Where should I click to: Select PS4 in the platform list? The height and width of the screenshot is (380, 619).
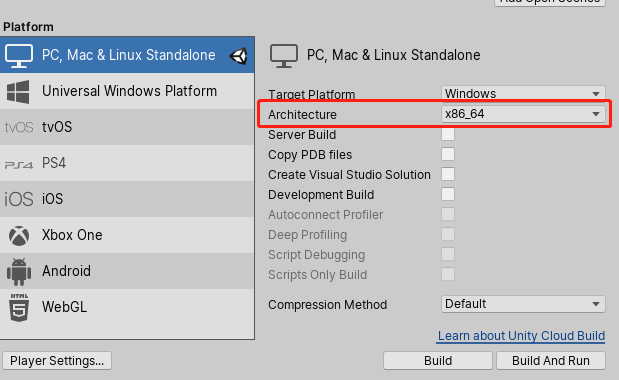click(x=127, y=163)
